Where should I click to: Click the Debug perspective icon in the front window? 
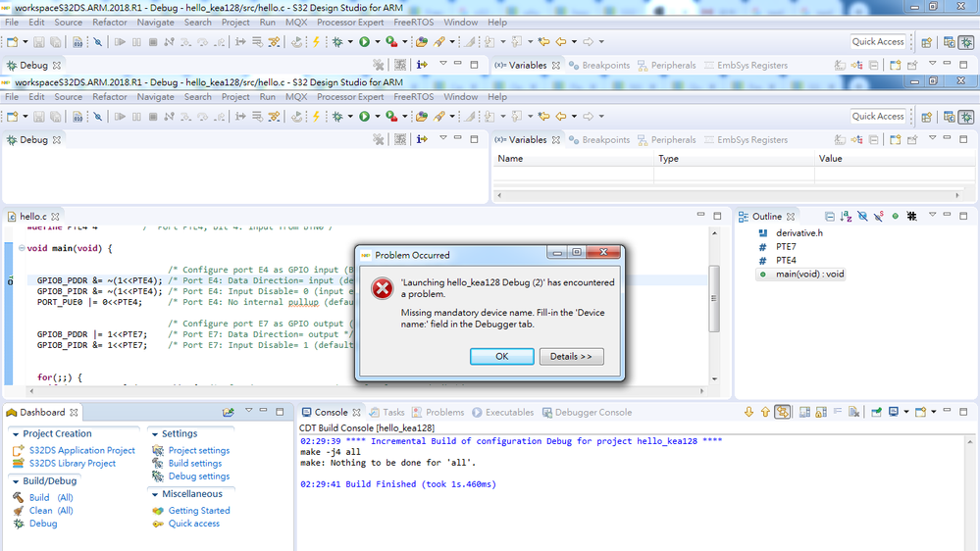tap(966, 117)
